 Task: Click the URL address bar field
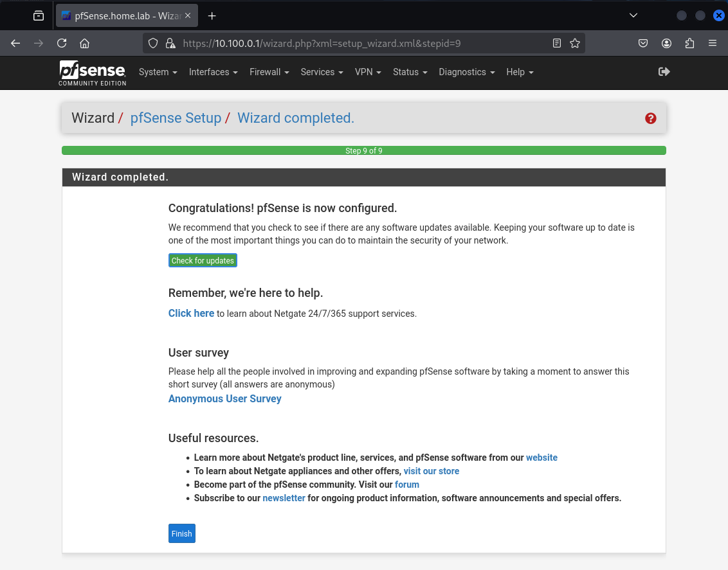pos(363,43)
